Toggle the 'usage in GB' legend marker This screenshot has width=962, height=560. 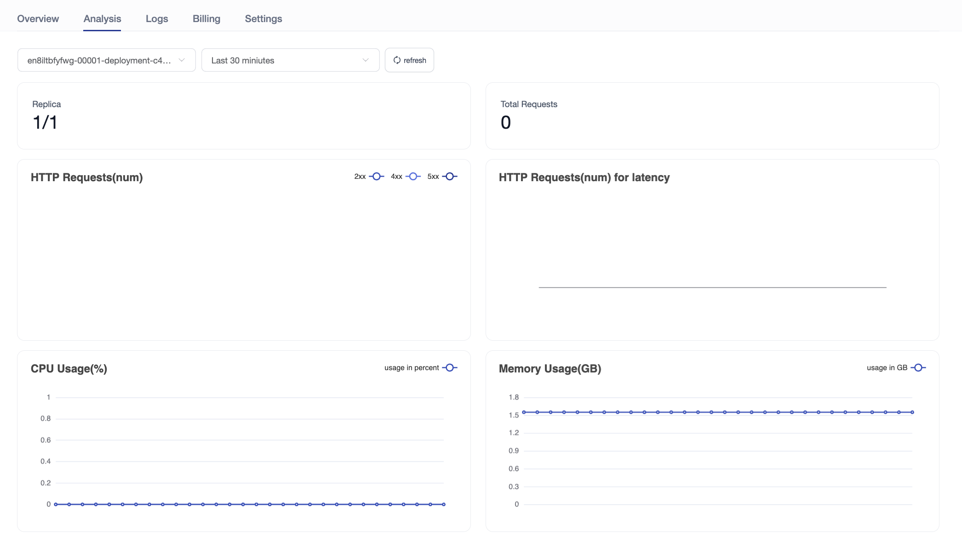(x=918, y=368)
